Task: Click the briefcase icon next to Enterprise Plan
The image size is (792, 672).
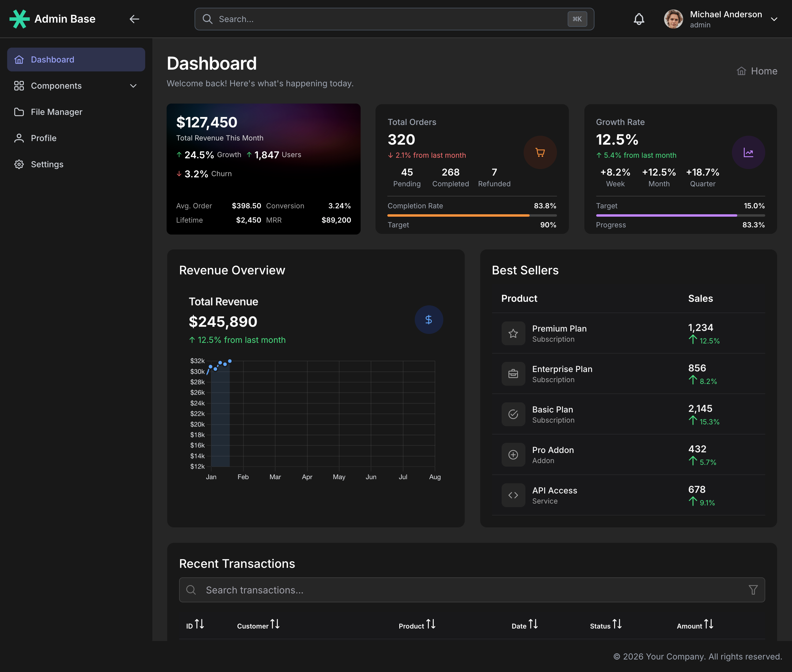Action: click(513, 374)
